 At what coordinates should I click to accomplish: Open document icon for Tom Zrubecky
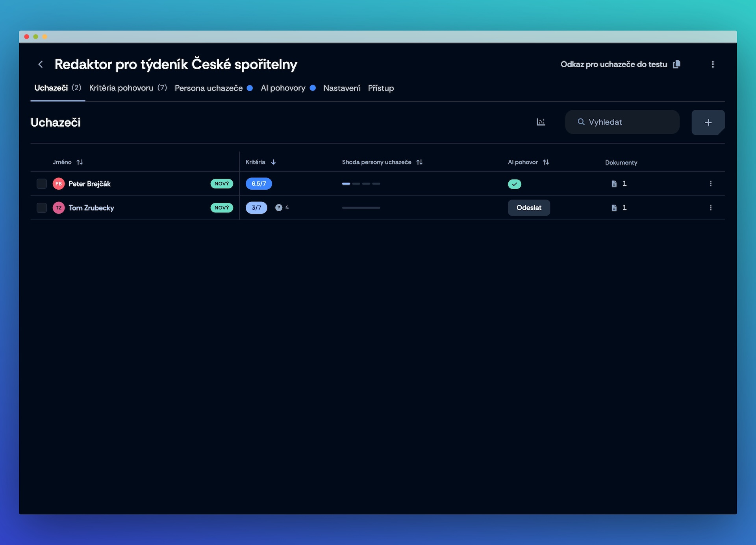614,208
